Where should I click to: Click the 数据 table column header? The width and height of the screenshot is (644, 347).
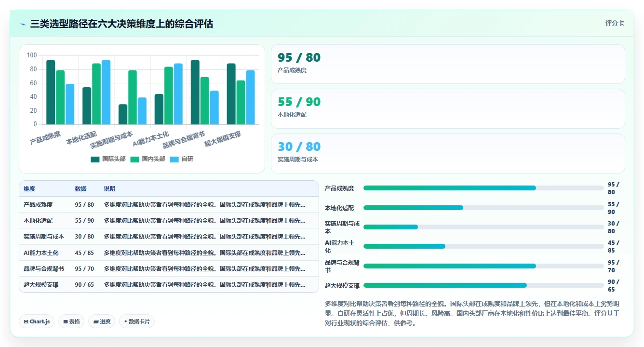[81, 189]
